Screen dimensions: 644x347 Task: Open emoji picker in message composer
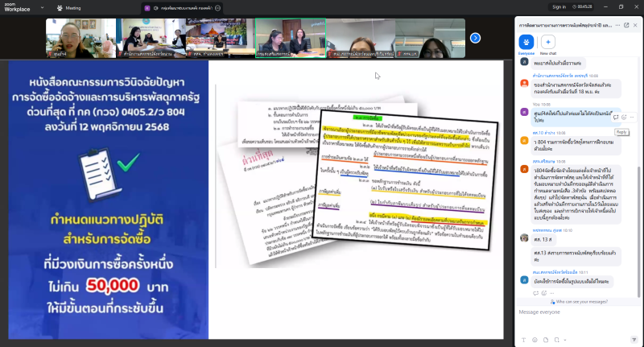pos(535,339)
